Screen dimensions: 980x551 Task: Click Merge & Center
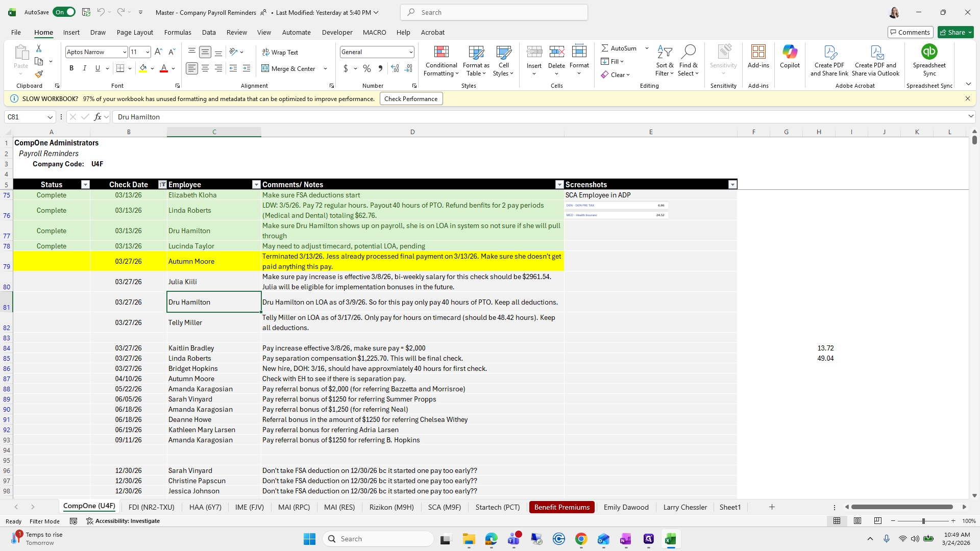(x=288, y=68)
